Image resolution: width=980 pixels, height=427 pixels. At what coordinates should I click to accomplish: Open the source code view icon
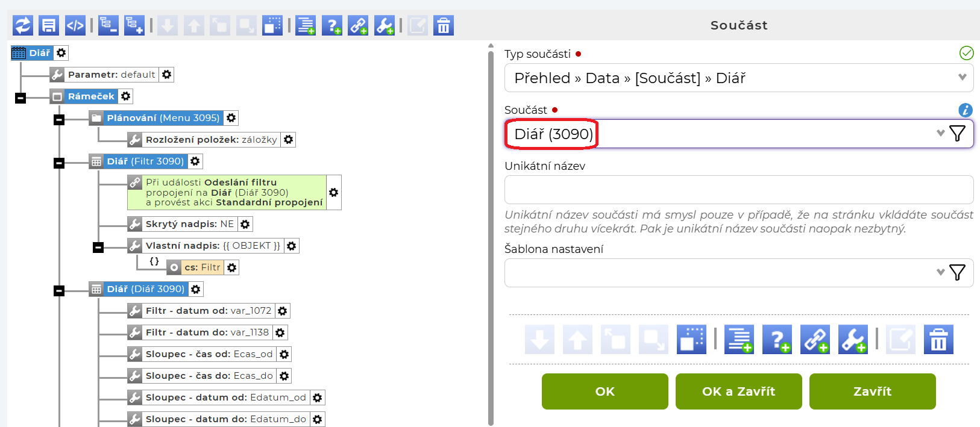pos(75,25)
